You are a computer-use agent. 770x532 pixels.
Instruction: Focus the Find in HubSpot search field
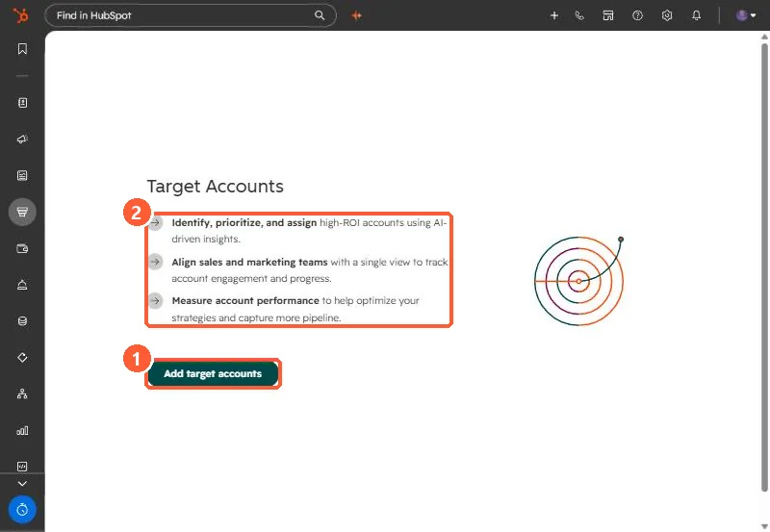tap(190, 15)
